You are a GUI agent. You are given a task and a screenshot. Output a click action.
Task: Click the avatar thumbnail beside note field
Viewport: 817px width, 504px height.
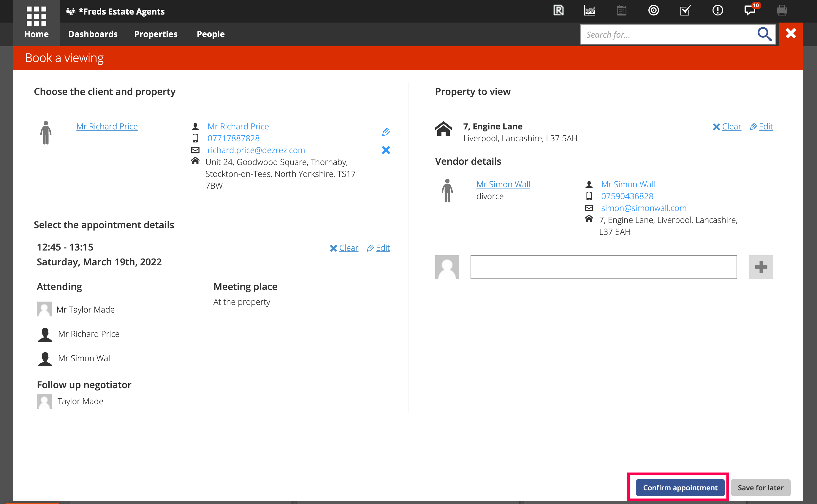coord(447,267)
